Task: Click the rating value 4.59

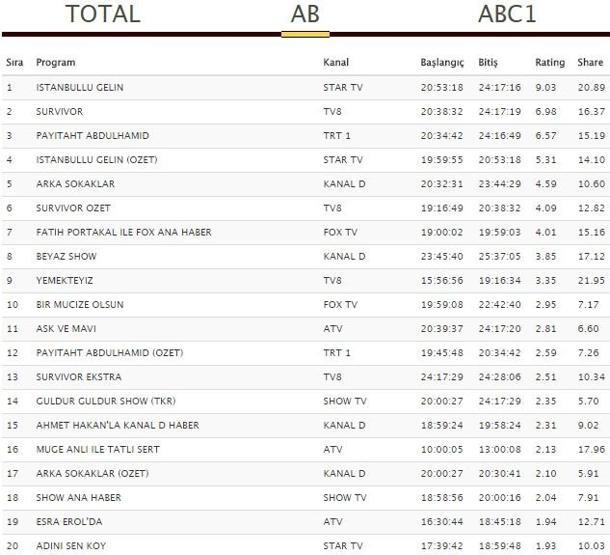Action: click(545, 184)
